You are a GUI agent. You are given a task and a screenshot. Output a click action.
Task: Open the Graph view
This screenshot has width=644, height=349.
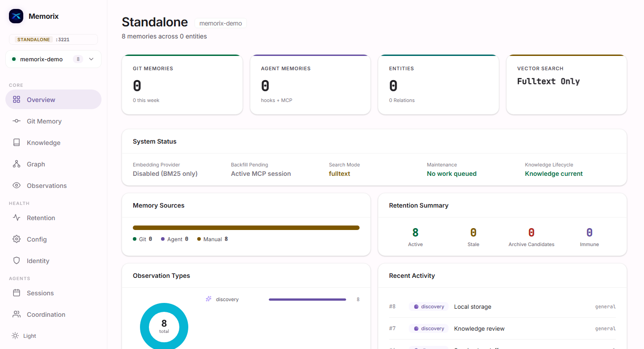point(53,164)
